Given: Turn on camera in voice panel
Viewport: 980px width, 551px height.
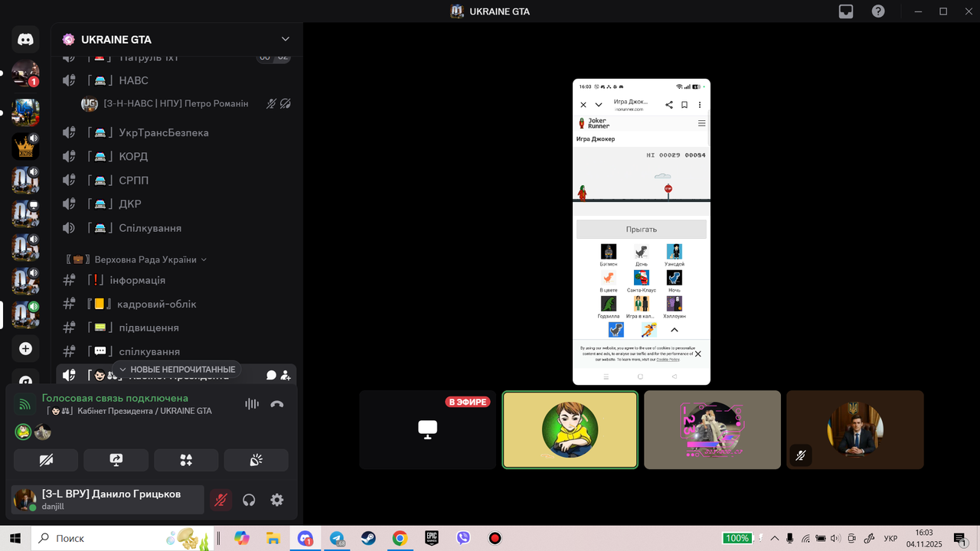Looking at the screenshot, I should 46,460.
